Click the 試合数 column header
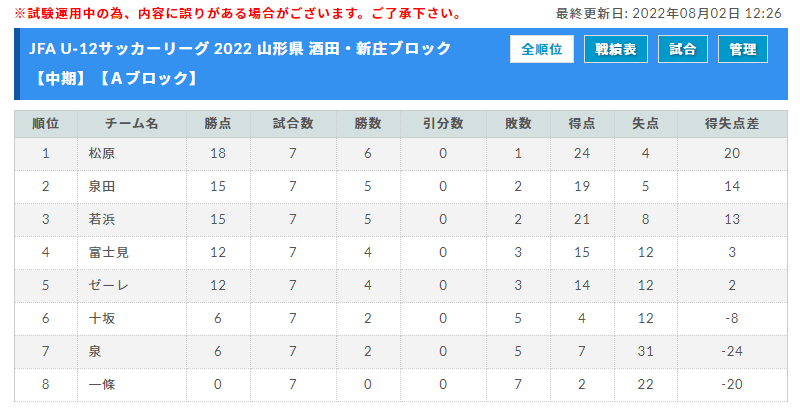800x415 pixels. pos(293,124)
